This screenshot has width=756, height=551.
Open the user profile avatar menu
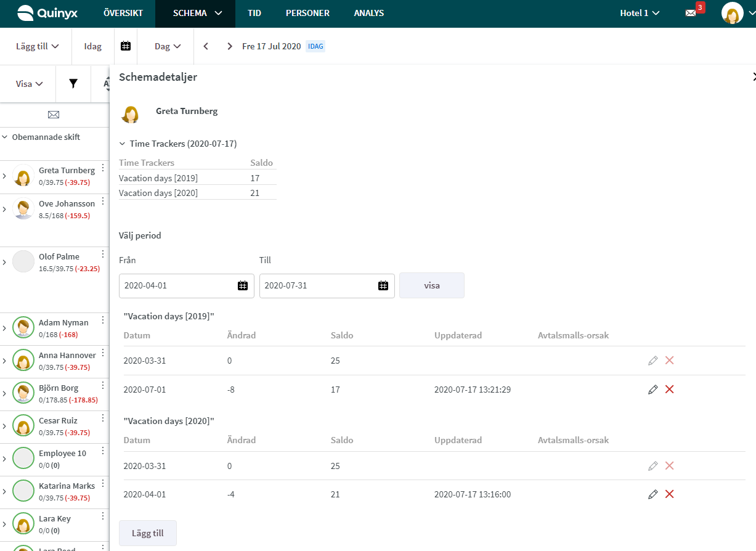coord(732,13)
